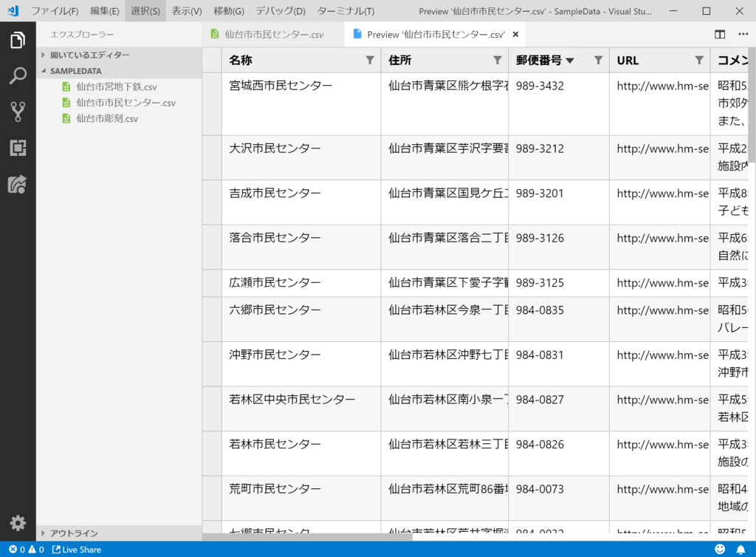The height and width of the screenshot is (557, 756).
Task: Click the postal code 989-3212 cell
Action: [558, 158]
